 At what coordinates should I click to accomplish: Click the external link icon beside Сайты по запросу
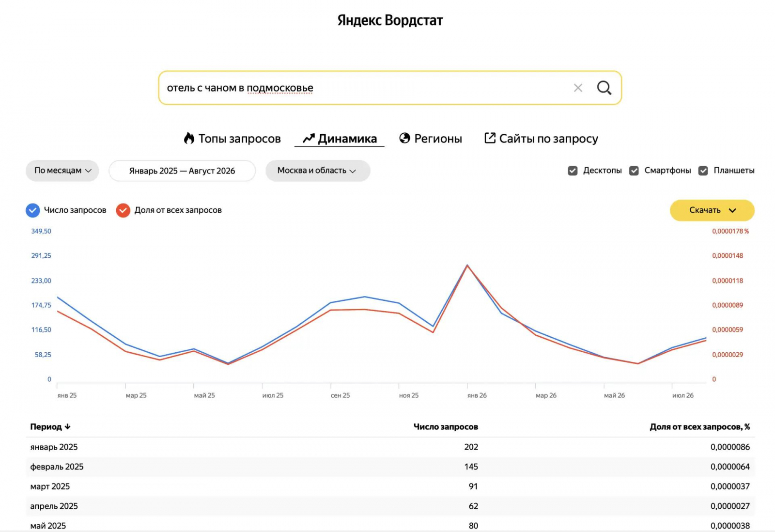(490, 138)
